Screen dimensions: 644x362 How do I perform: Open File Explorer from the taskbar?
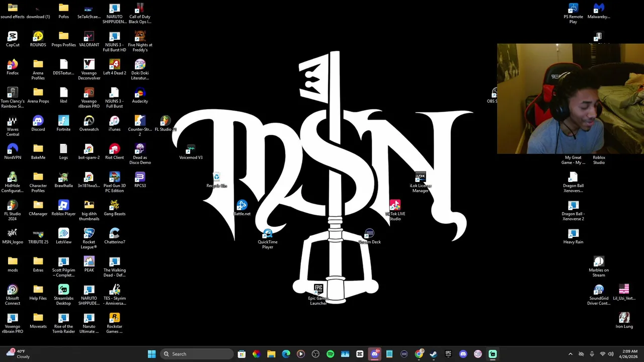(271, 354)
